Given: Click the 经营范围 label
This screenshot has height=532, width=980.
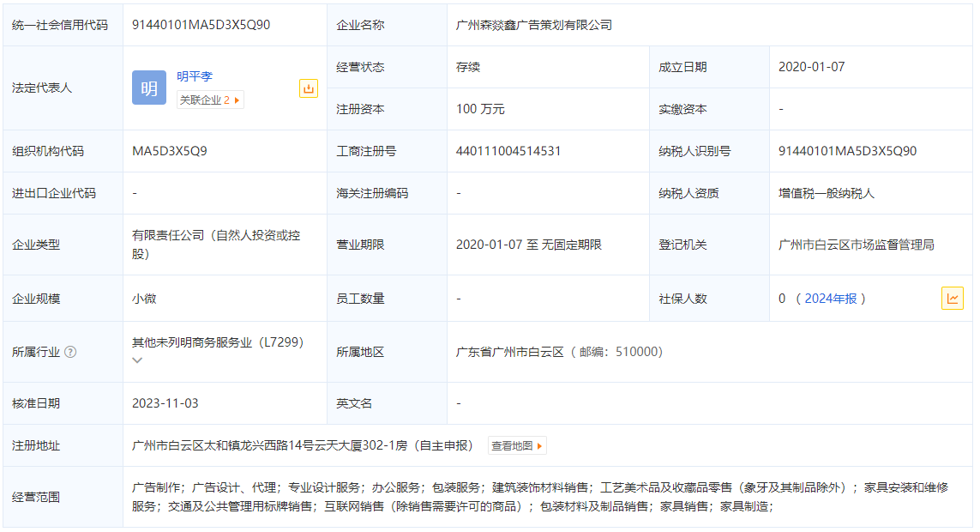Looking at the screenshot, I should pos(36,497).
